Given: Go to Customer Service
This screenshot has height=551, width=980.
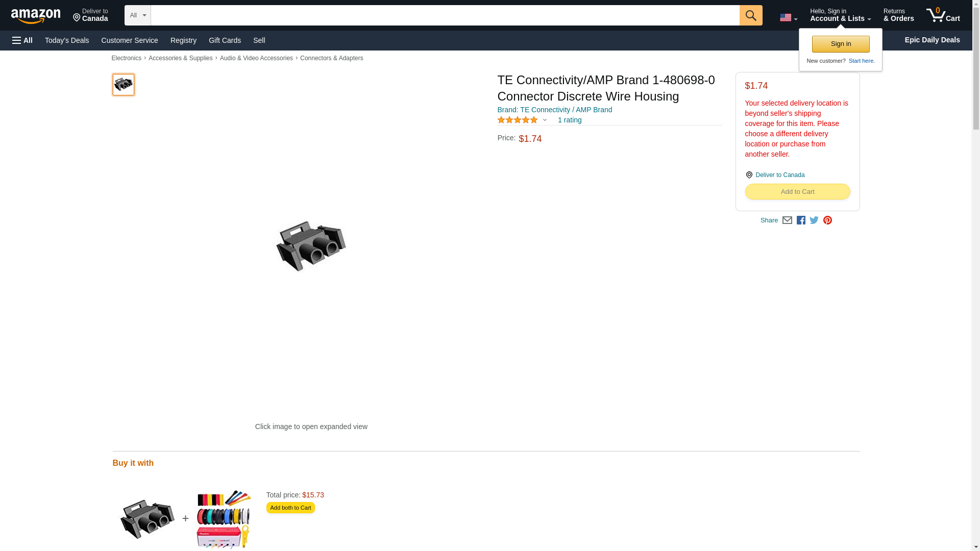Looking at the screenshot, I should tap(130, 40).
